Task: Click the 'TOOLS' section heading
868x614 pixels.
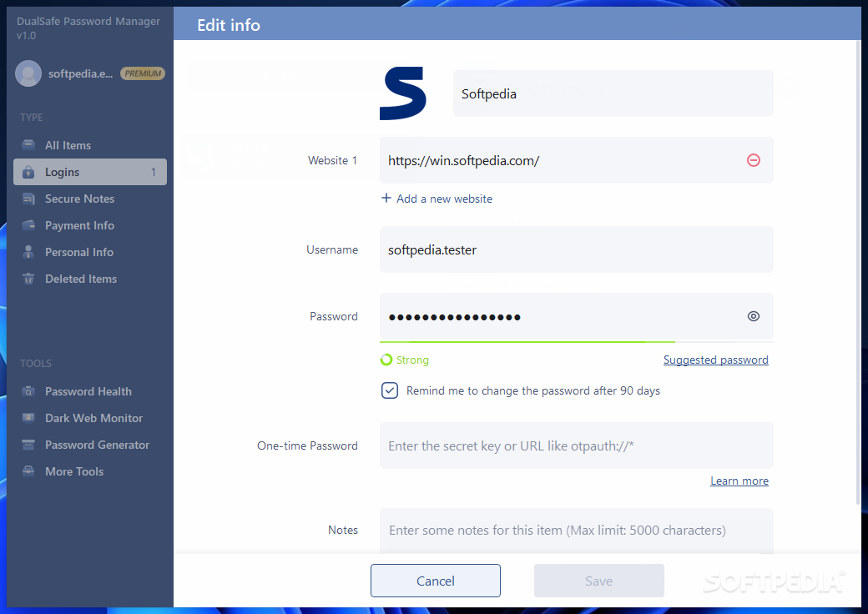Action: [x=36, y=364]
